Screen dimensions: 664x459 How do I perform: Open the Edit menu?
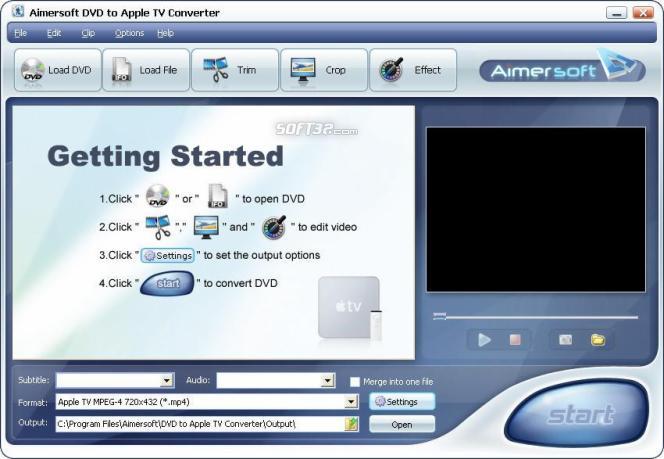54,33
